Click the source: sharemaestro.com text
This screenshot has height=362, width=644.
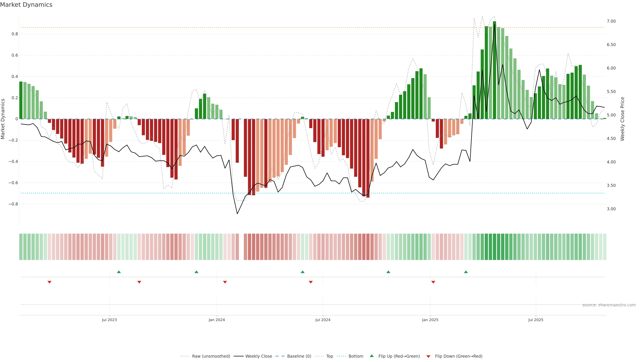pos(609,305)
